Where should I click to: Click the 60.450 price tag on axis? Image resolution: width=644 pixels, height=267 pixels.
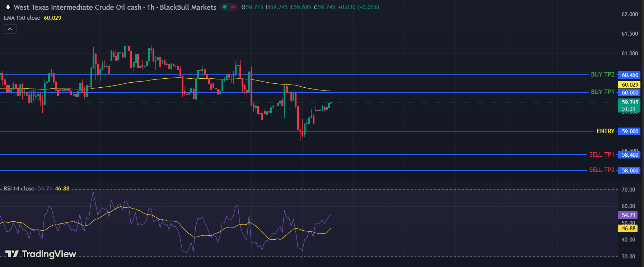[630, 75]
